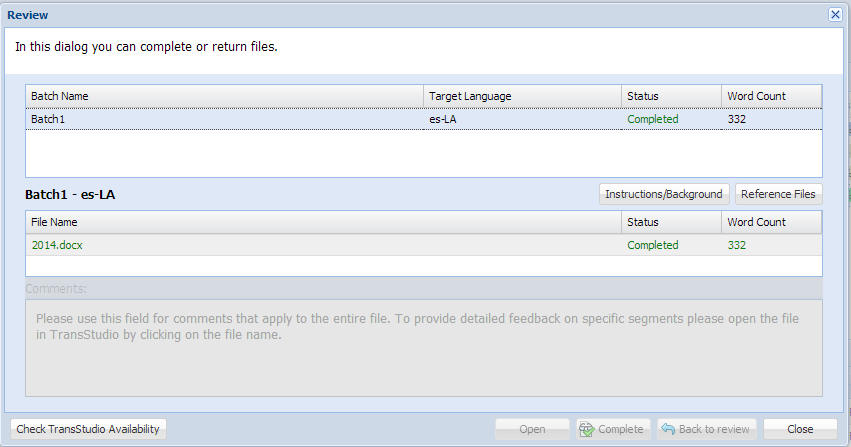The height and width of the screenshot is (447, 851).
Task: Click into the Comments text field
Action: 423,348
